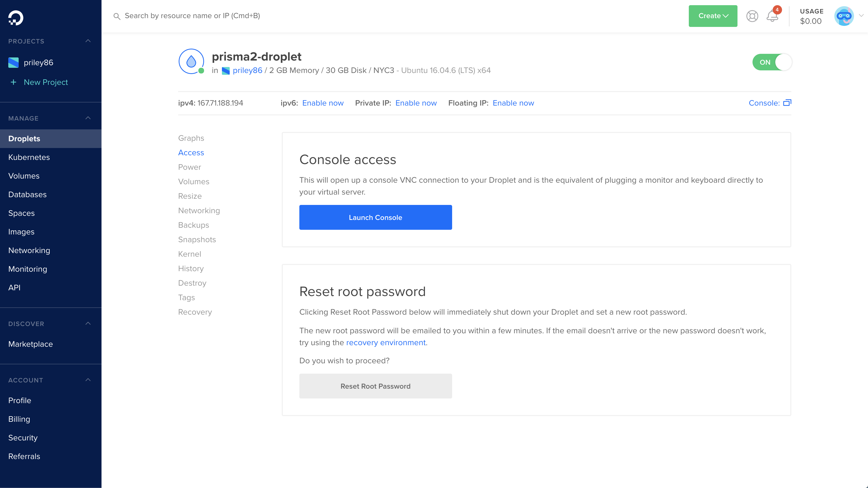Click the project icon beside priley86 link
Viewport: 868px width, 488px height.
click(226, 71)
